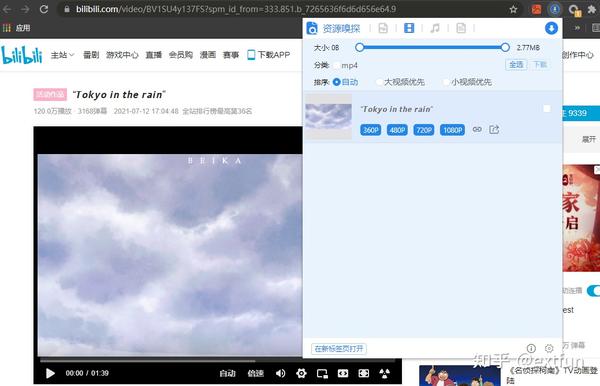Click the bilibili logo
Viewport: 600px width, 386px height.
tap(22, 55)
